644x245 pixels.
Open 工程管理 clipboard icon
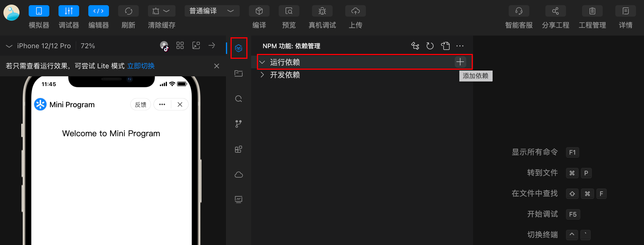(x=592, y=11)
